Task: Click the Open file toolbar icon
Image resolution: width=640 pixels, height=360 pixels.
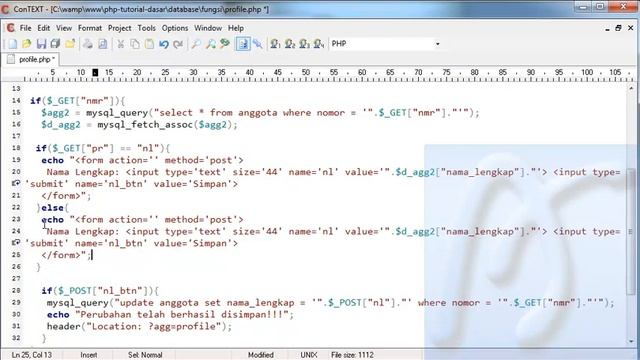Action: coord(27,44)
